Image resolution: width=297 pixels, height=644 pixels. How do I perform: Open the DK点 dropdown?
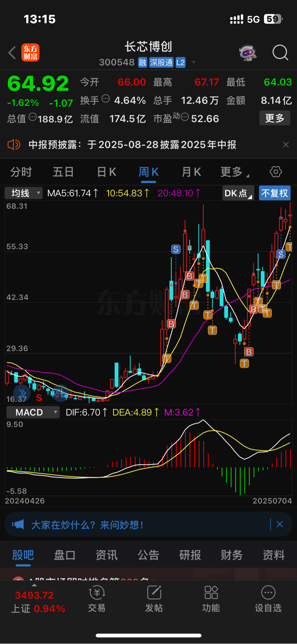238,193
